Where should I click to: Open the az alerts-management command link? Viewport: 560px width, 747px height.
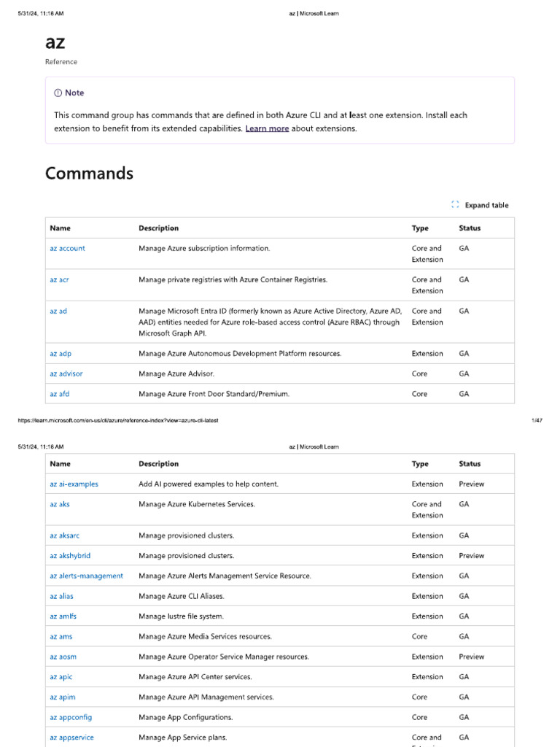[86, 576]
